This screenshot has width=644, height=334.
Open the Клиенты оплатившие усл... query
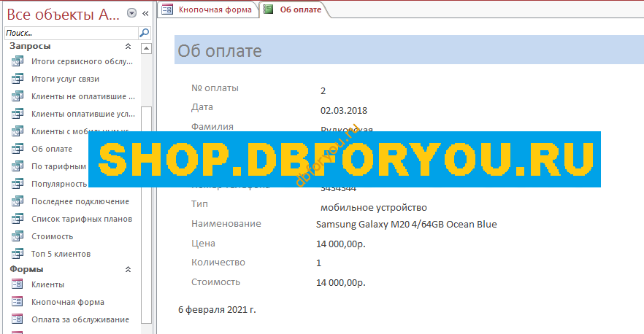(83, 114)
